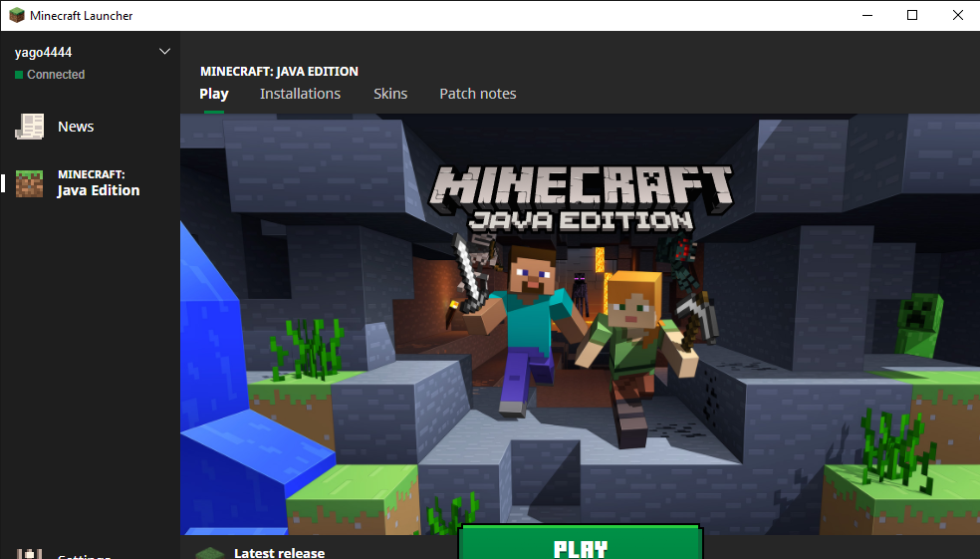This screenshot has width=980, height=559.
Task: Open the Installations tab
Action: [x=300, y=94]
